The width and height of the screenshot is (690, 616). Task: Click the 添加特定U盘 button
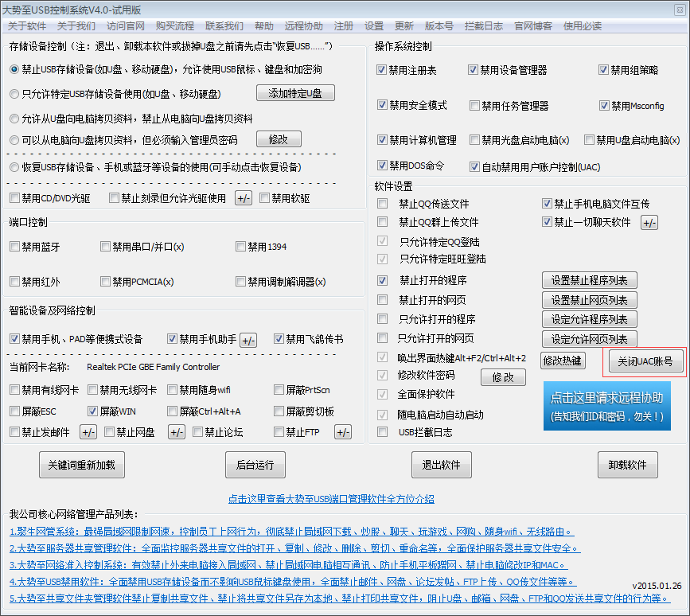pyautogui.click(x=295, y=93)
